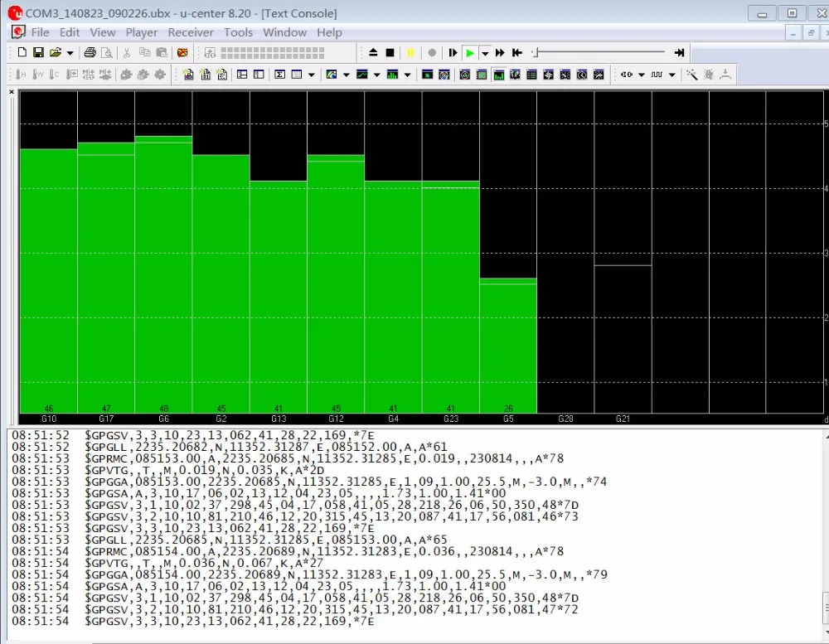Open the Window menu
Viewport: 829px width, 644px height.
click(x=285, y=32)
